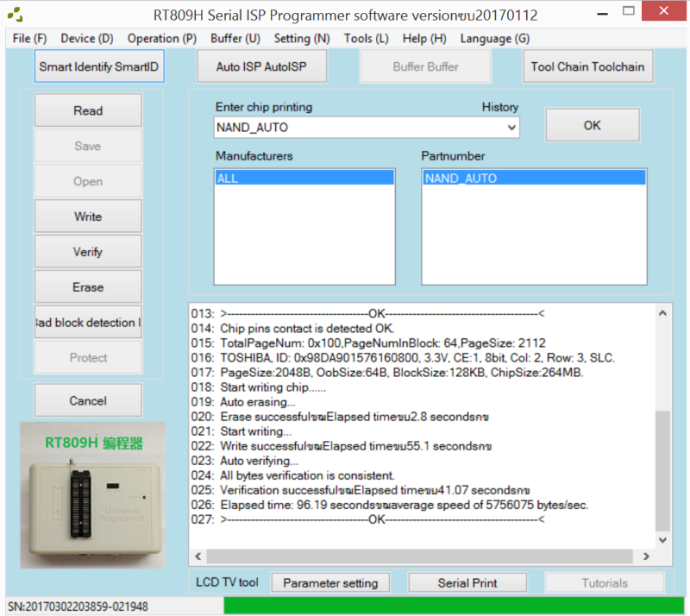Viewport: 690px width, 616px height.
Task: Click the Smart Identify SmartID button
Action: coord(98,66)
